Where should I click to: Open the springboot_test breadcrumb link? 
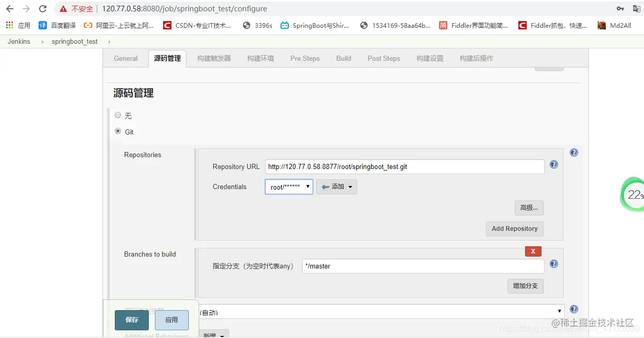(75, 41)
